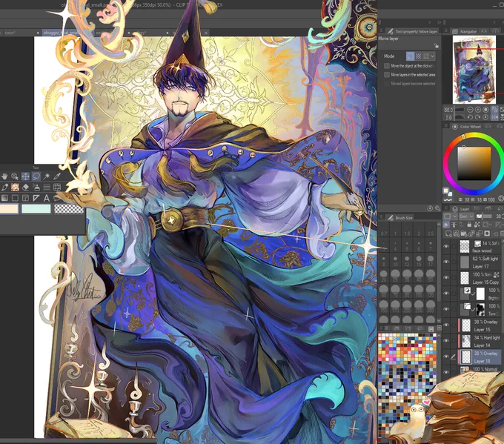
Task: Select the Gradient tool
Action: click(x=4, y=198)
